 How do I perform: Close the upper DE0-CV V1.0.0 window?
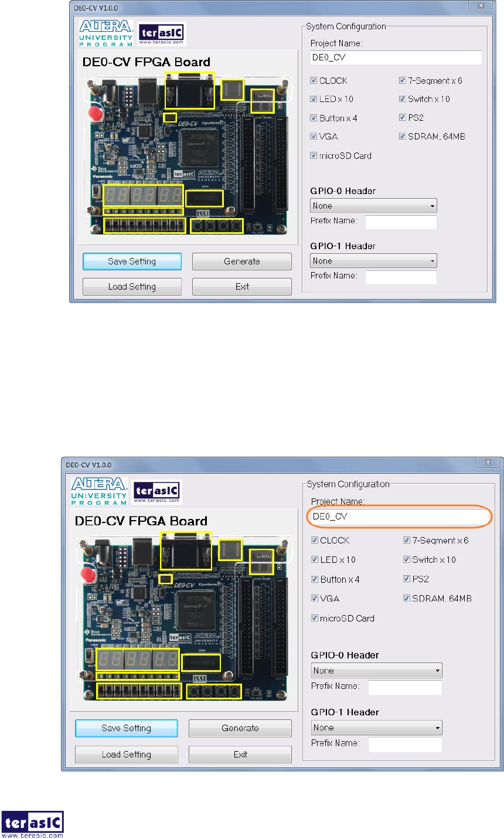(x=481, y=6)
